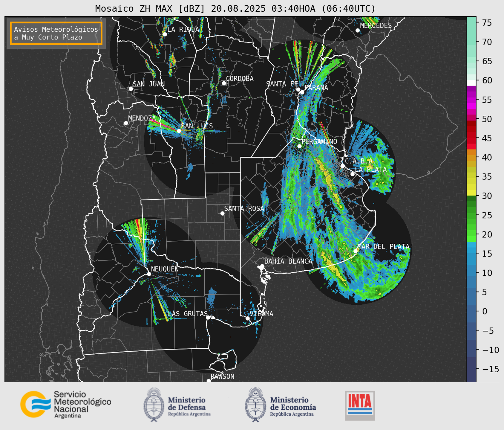Click the La Rioja city marker dot
Image resolution: width=504 pixels, height=430 pixels.
tap(165, 34)
